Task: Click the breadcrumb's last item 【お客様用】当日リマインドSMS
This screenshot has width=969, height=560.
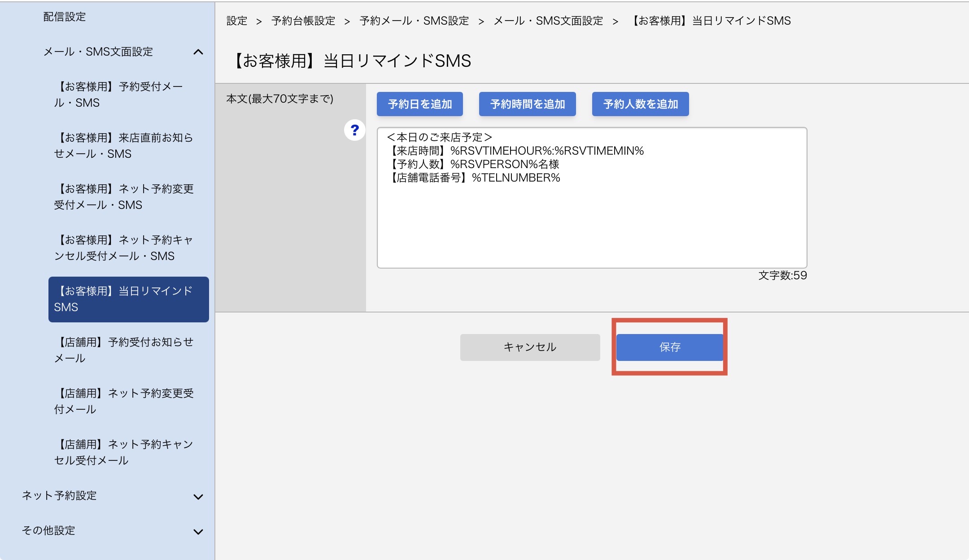Action: 711,21
